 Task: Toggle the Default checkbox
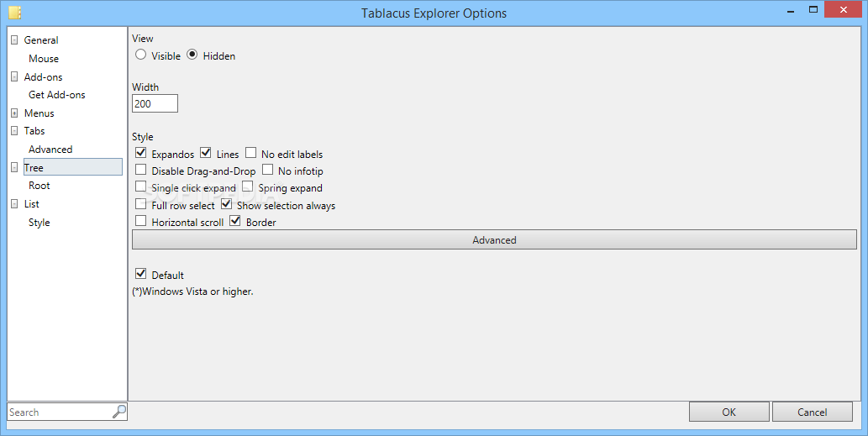coord(140,274)
